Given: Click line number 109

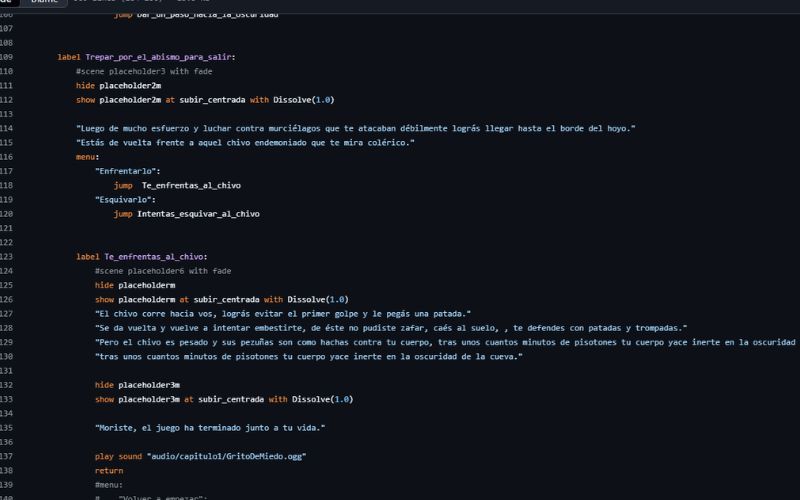Looking at the screenshot, I should coord(7,57).
